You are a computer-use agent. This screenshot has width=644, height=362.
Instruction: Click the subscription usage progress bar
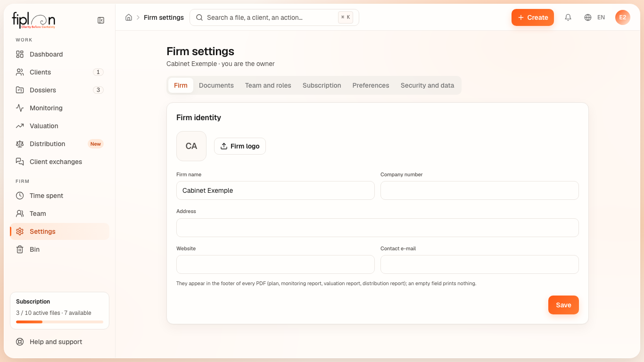coord(60,322)
